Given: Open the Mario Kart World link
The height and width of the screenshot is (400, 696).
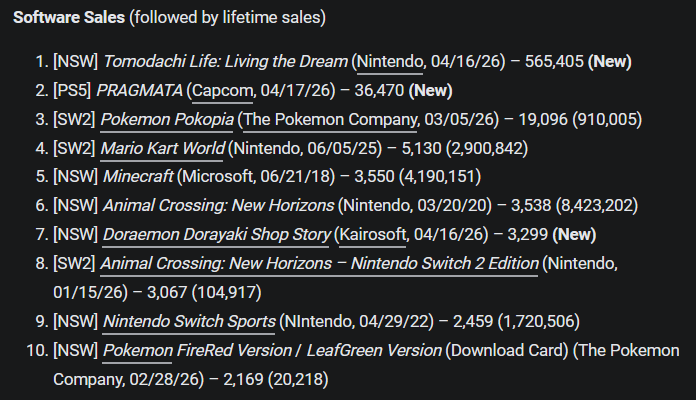Looking at the screenshot, I should (163, 149).
